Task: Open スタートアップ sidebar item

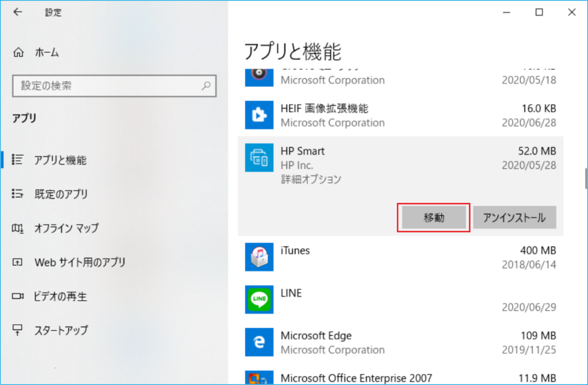Action: coord(61,330)
